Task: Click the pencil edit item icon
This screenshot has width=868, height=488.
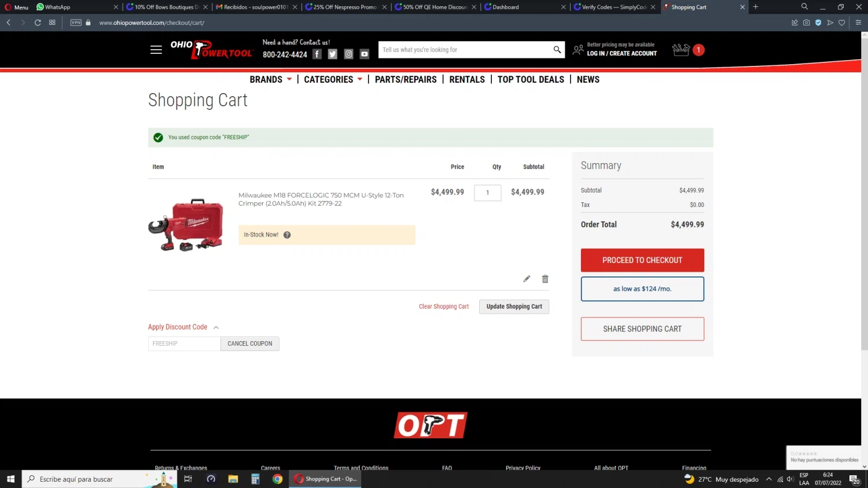Action: (527, 279)
